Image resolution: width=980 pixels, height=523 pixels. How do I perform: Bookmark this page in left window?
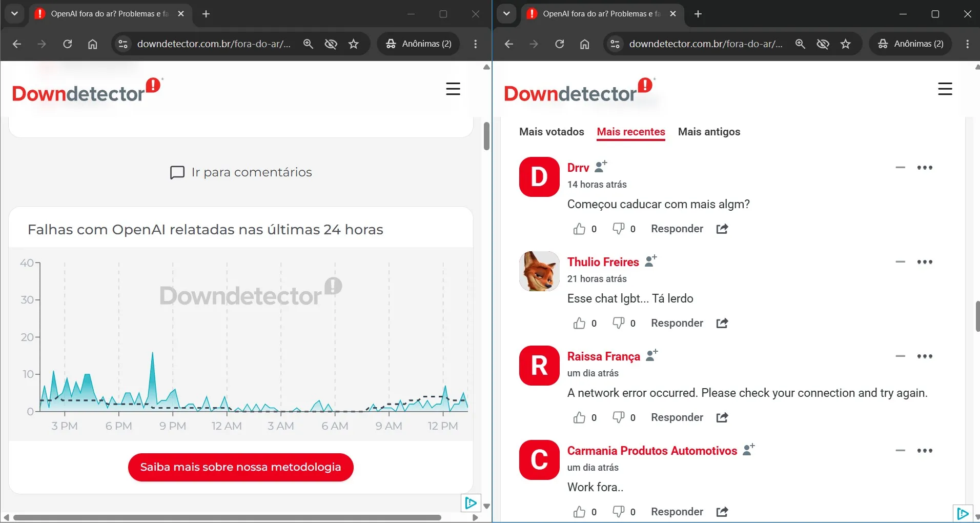[x=354, y=44]
